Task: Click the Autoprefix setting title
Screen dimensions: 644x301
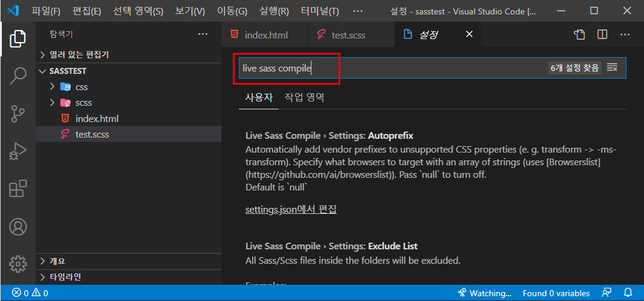Action: (329, 136)
